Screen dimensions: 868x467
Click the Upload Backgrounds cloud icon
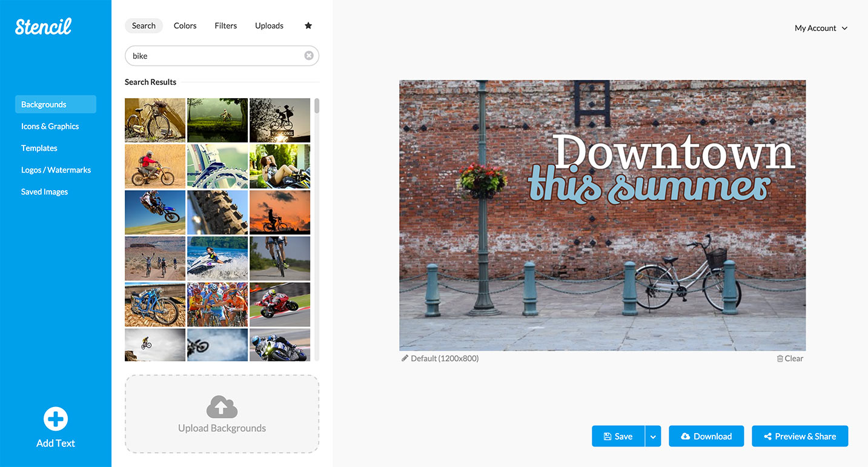click(x=222, y=407)
